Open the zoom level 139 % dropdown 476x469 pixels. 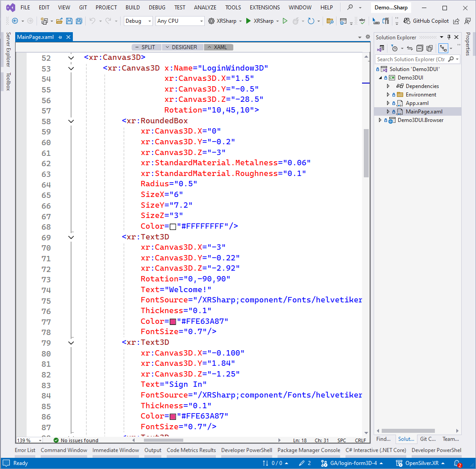(40, 440)
